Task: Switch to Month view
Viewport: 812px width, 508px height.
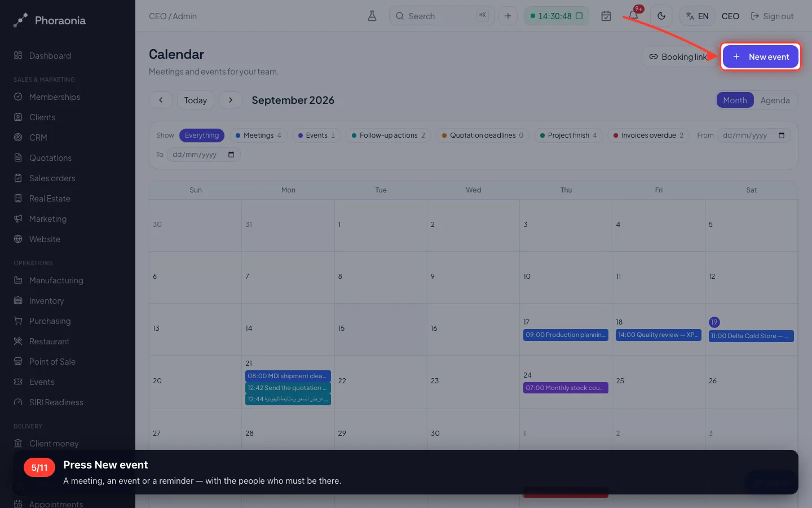Action: tap(735, 100)
